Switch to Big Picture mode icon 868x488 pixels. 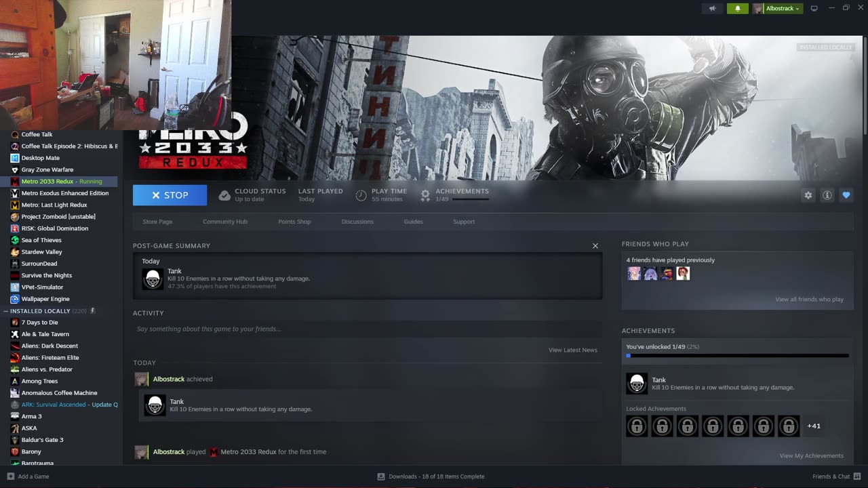(814, 8)
